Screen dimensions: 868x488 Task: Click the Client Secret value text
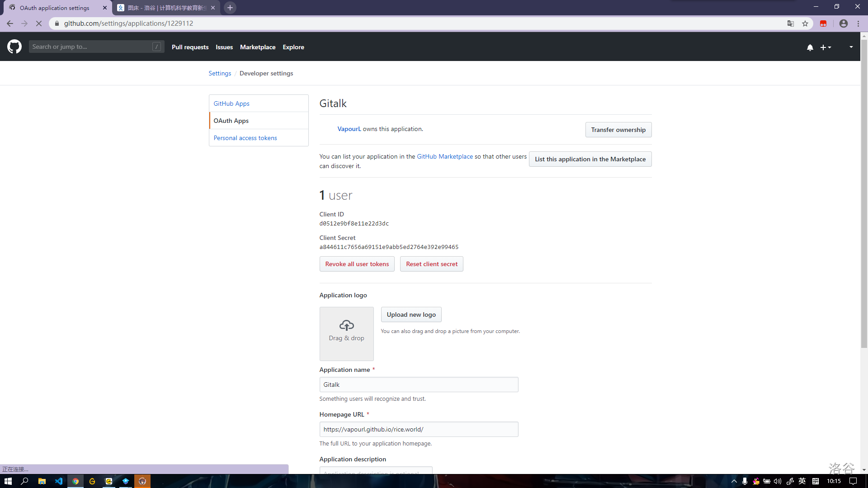389,247
